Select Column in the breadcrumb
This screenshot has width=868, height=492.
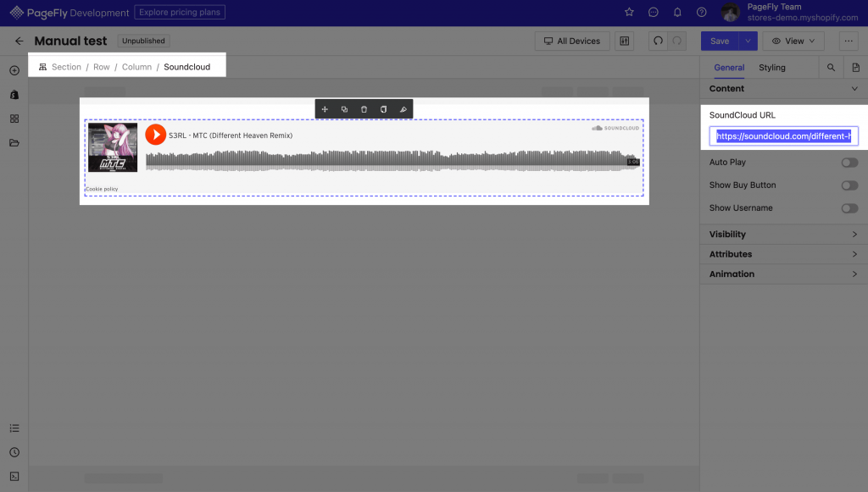[136, 67]
